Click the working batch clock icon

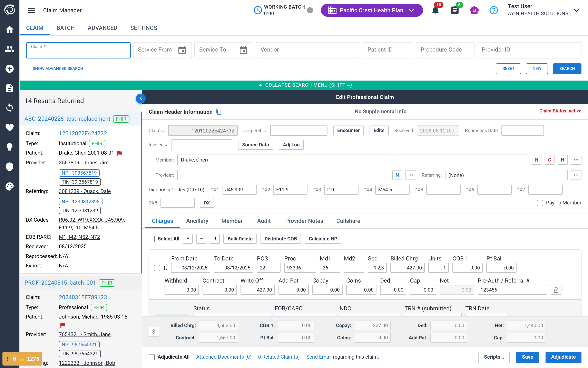click(x=258, y=10)
